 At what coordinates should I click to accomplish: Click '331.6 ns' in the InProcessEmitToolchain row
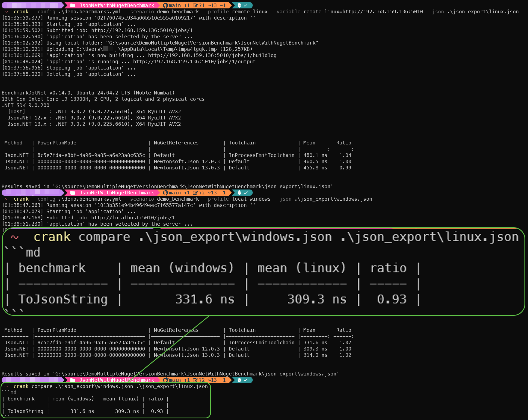click(315, 343)
